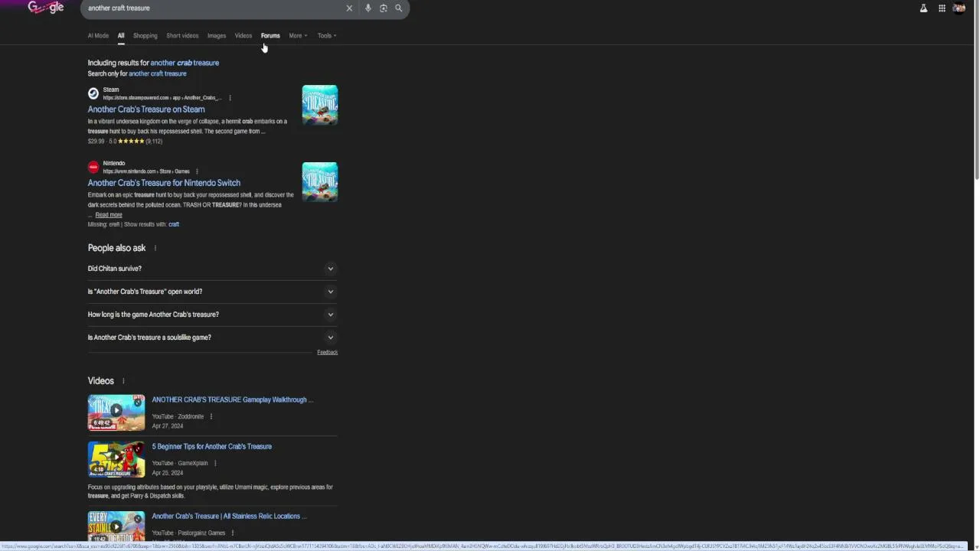Click the Nintendo result game thumbnail
Image resolution: width=980 pixels, height=551 pixels.
[x=320, y=181]
